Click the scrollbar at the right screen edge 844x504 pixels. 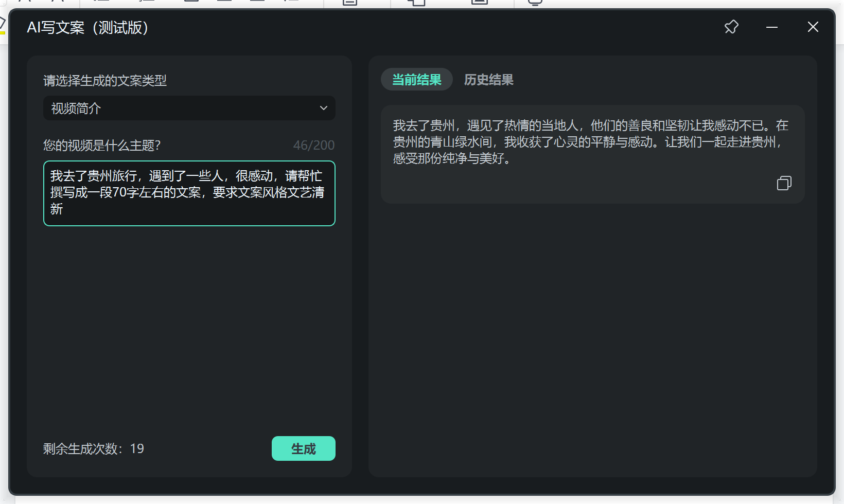pos(842,252)
